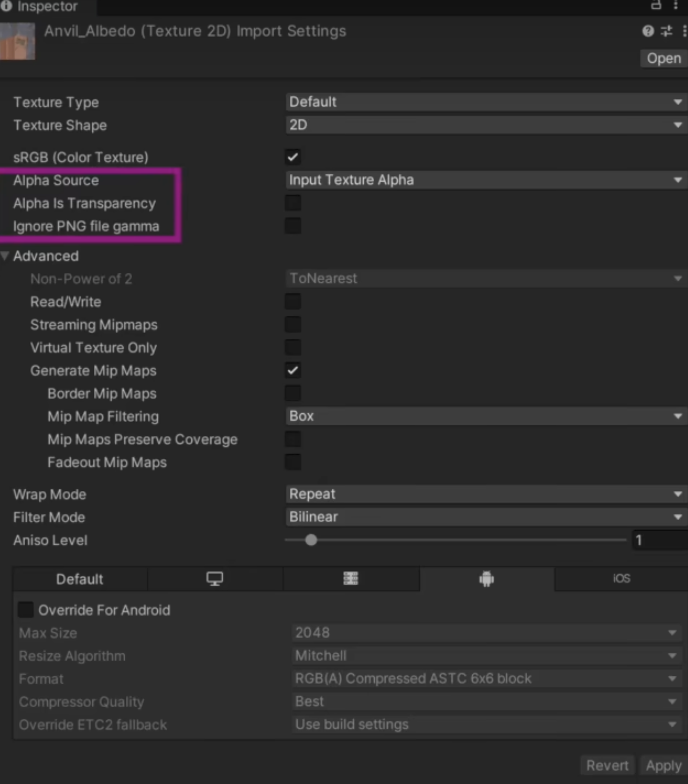This screenshot has width=688, height=784.
Task: Open the Wrap Mode dropdown
Action: pyautogui.click(x=485, y=494)
